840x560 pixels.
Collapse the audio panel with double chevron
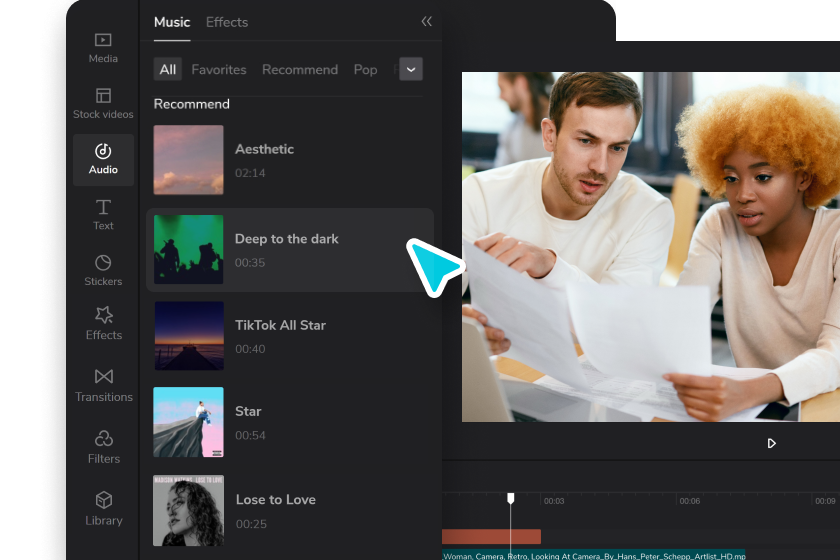coord(426,21)
